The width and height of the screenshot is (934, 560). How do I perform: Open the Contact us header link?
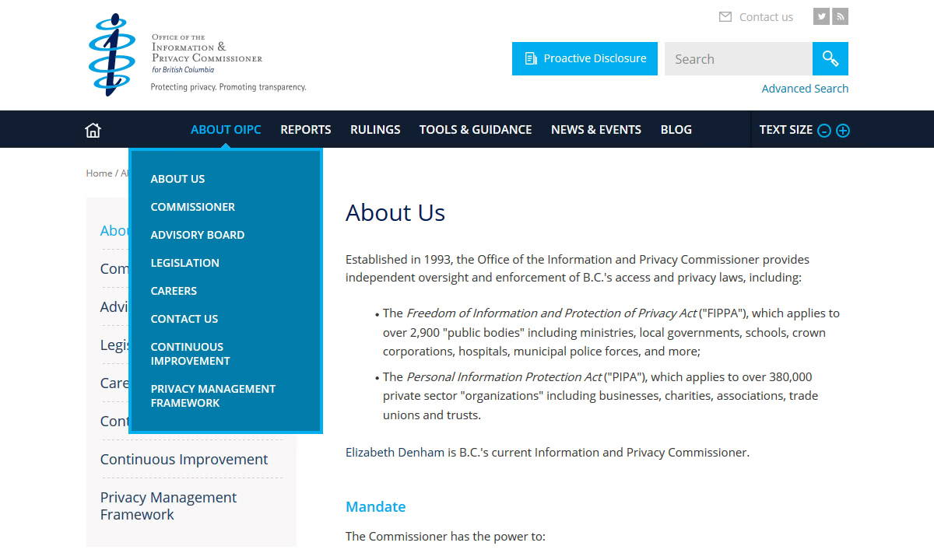(756, 17)
